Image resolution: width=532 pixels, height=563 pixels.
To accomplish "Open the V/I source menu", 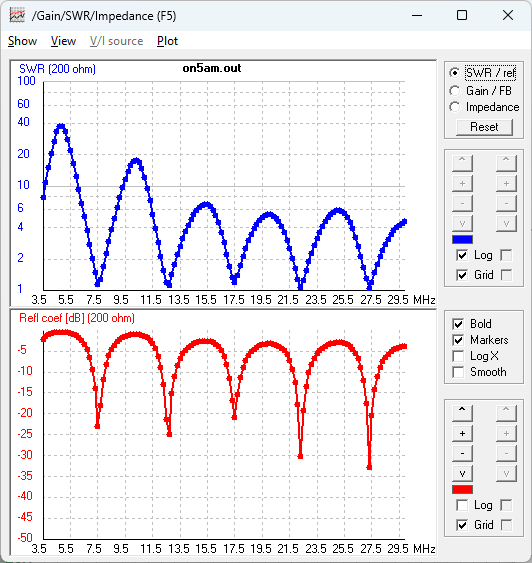I will pos(116,41).
